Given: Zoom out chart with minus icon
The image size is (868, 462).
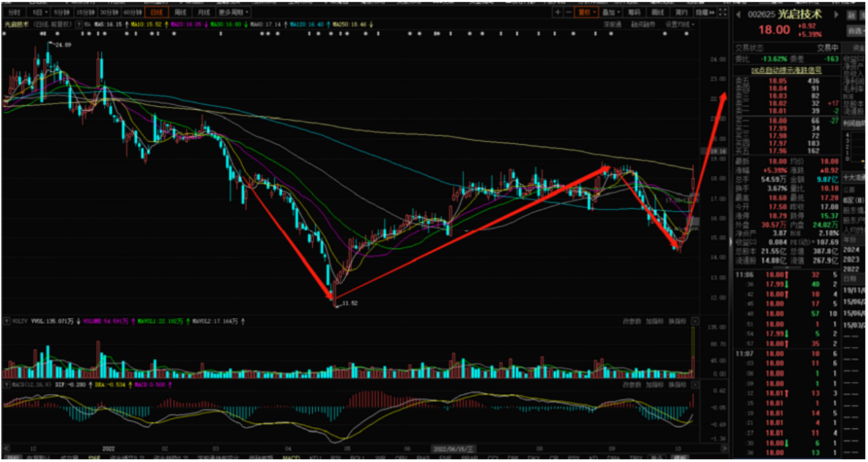Looking at the screenshot, I should (x=569, y=12).
